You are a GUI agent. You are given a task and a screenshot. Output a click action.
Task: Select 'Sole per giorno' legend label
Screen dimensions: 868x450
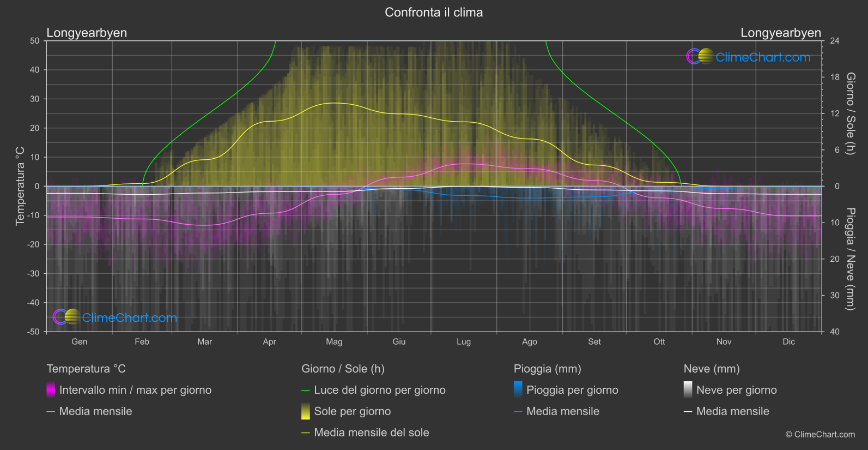353,411
